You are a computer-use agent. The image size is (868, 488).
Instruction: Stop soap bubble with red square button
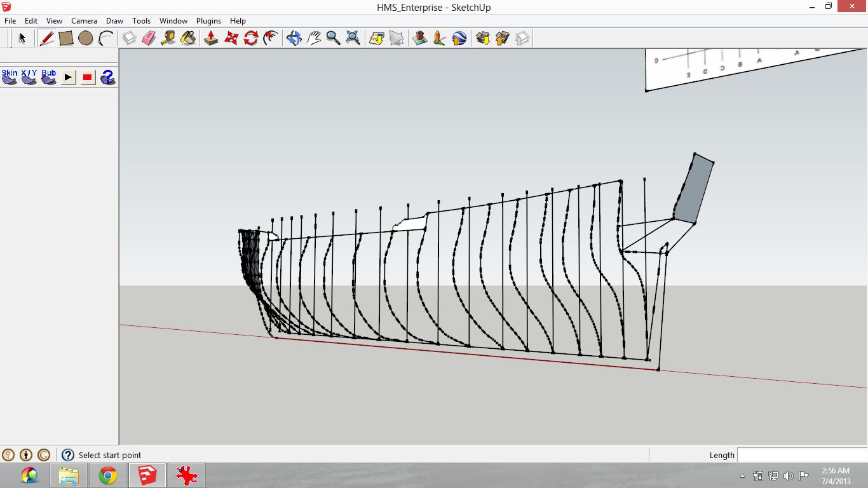point(88,78)
